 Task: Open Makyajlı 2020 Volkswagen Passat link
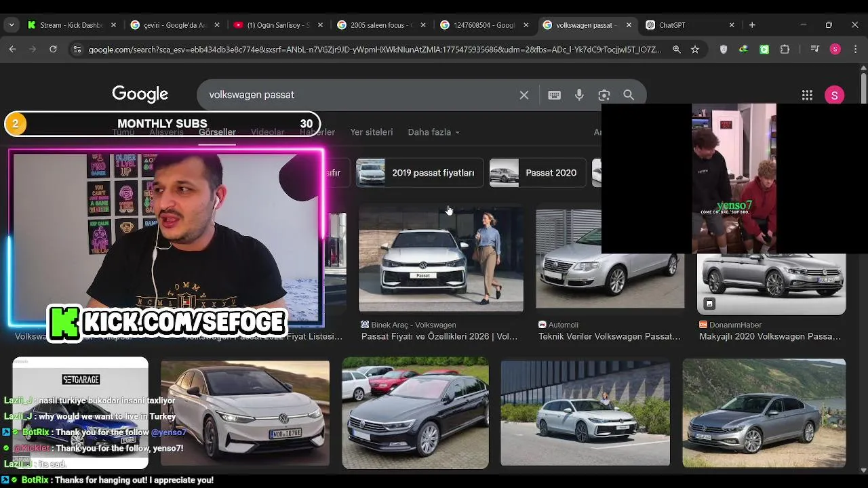tap(770, 336)
